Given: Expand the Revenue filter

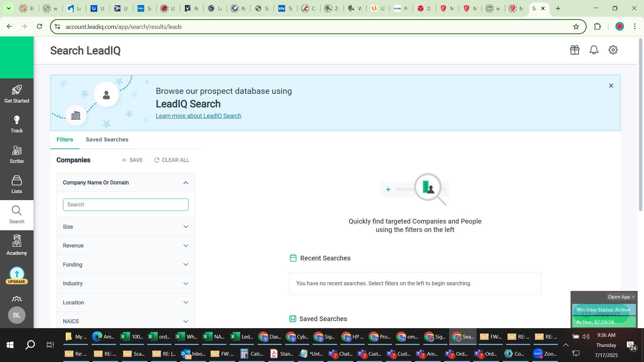Looking at the screenshot, I should 126,246.
